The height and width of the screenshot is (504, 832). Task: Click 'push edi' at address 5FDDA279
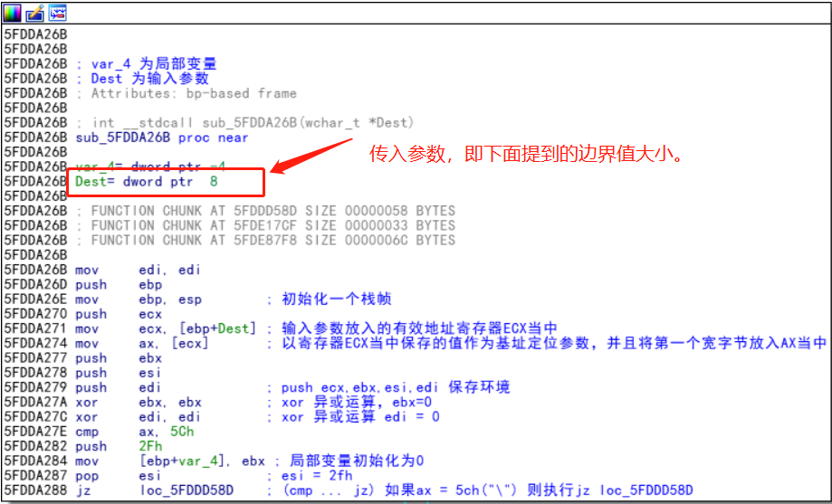point(119,388)
